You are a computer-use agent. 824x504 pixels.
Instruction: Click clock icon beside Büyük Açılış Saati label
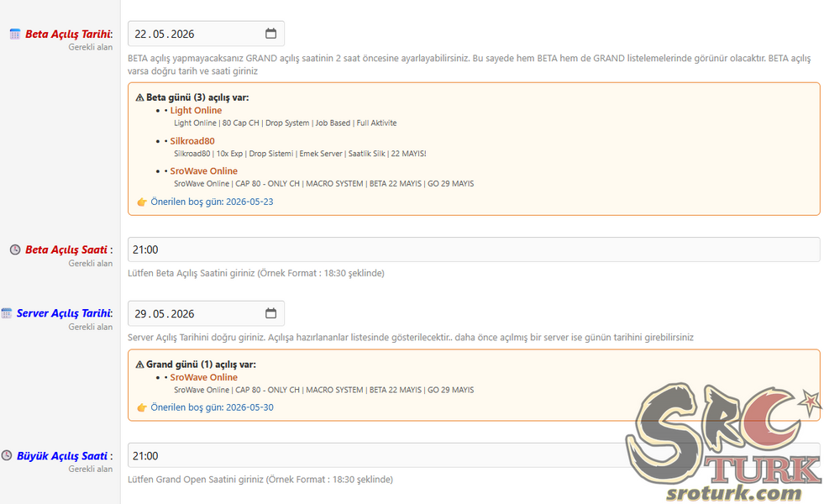click(7, 455)
